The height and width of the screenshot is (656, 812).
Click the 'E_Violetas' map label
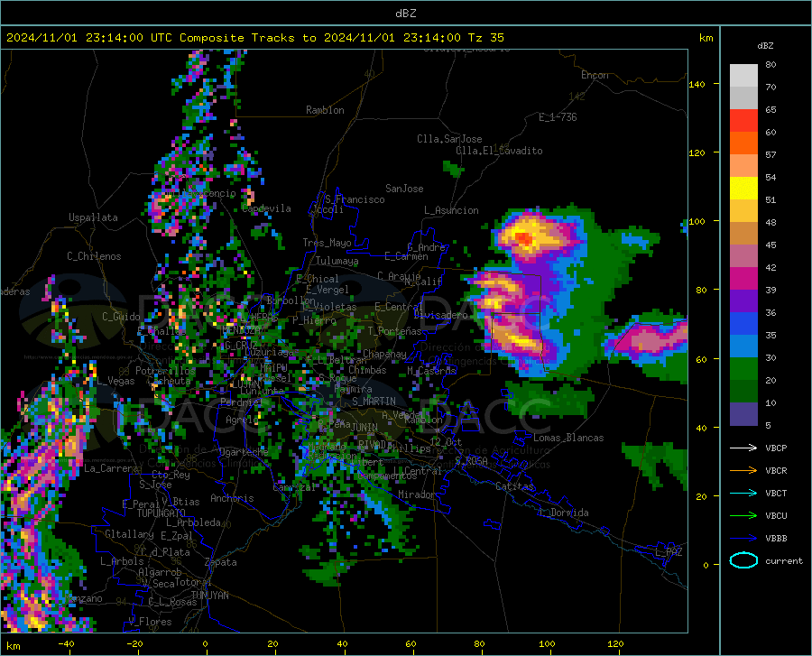pos(329,307)
